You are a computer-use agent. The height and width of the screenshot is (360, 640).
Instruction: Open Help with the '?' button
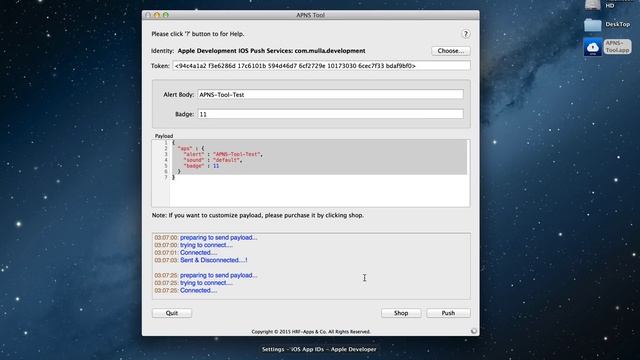point(465,34)
